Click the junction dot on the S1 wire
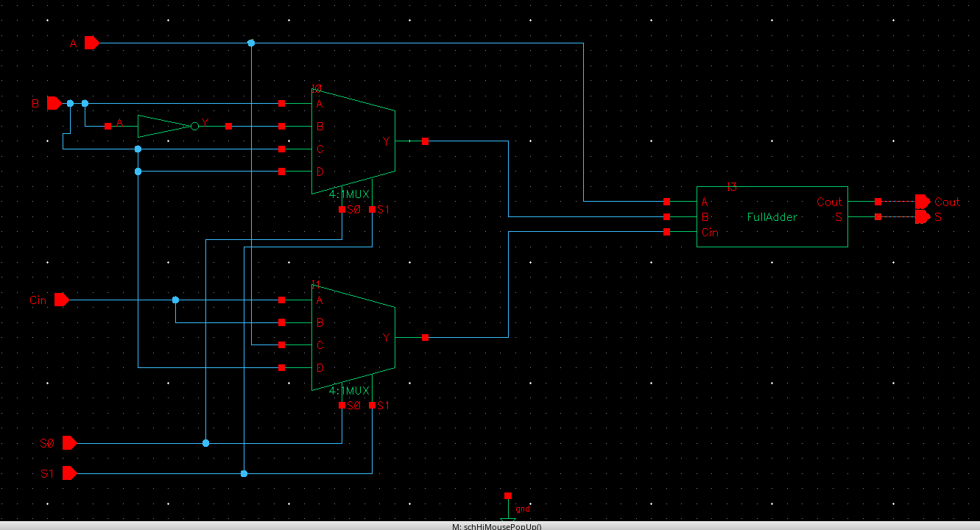 tap(244, 473)
